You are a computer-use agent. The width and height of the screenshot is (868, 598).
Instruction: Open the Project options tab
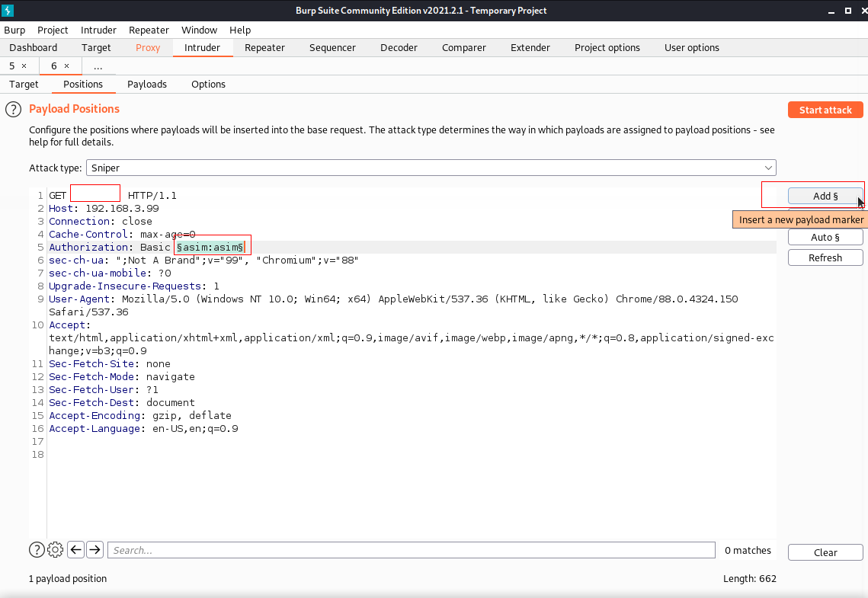607,47
